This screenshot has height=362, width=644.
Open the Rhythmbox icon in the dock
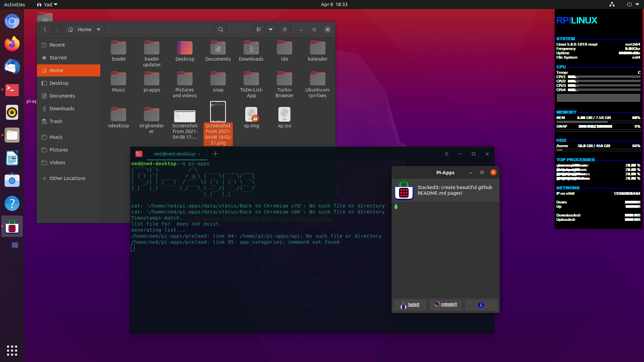(x=12, y=112)
